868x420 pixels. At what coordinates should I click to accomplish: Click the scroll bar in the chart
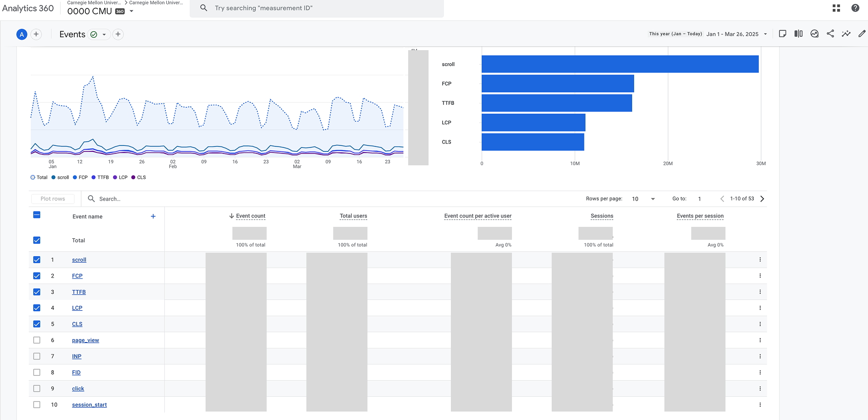click(620, 64)
